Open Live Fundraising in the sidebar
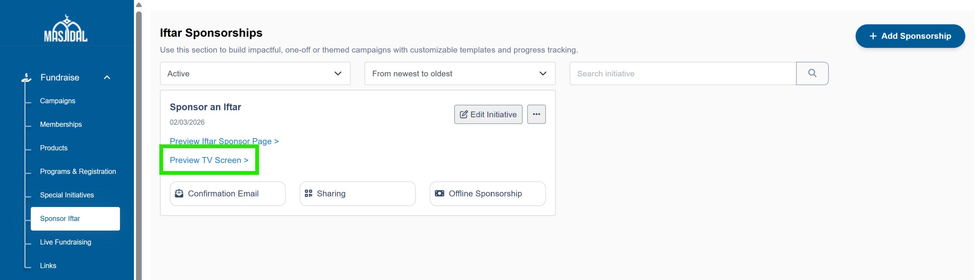This screenshot has height=280, width=980. 65,242
